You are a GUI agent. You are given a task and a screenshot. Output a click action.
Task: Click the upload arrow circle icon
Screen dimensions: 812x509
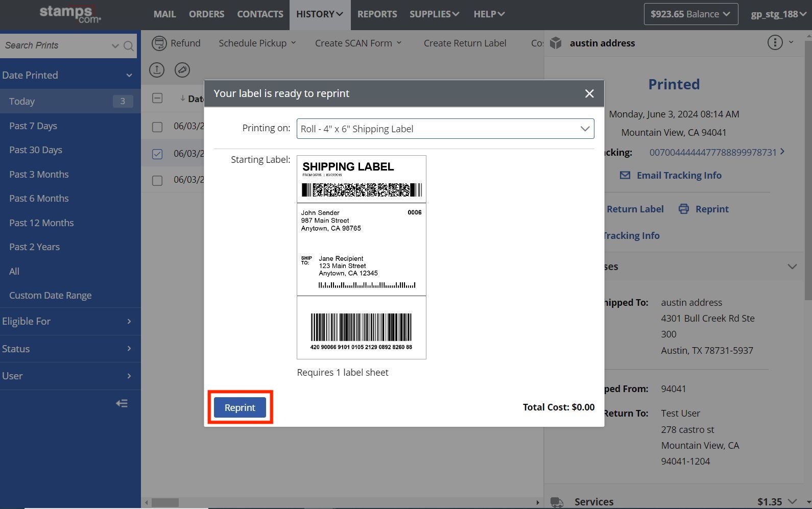pos(157,70)
